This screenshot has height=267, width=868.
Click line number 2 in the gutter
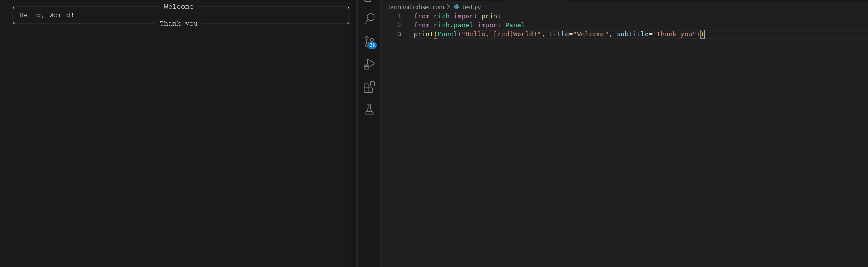point(399,25)
